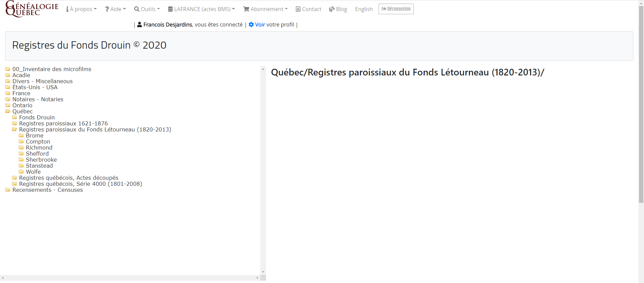Open the Richmond county folder
The height and width of the screenshot is (283, 644).
click(39, 148)
